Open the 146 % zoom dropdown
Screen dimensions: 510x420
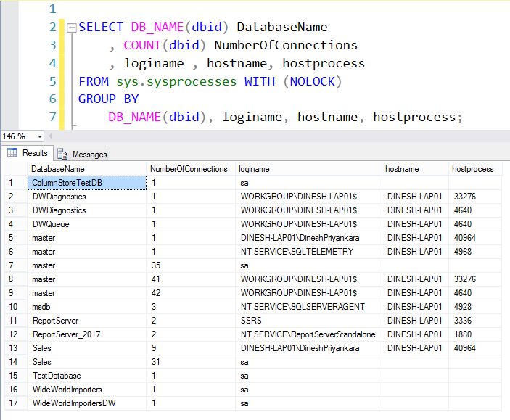click(x=40, y=136)
